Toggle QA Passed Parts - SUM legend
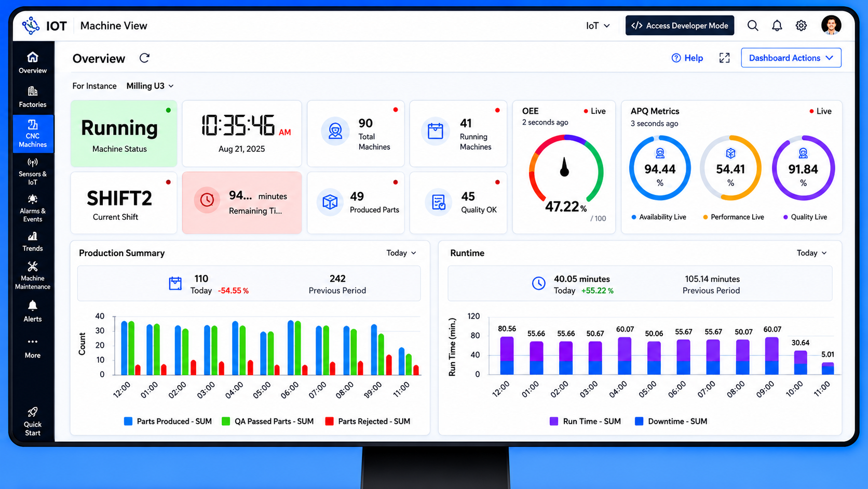Viewport: 868px width, 489px height. 267,421
